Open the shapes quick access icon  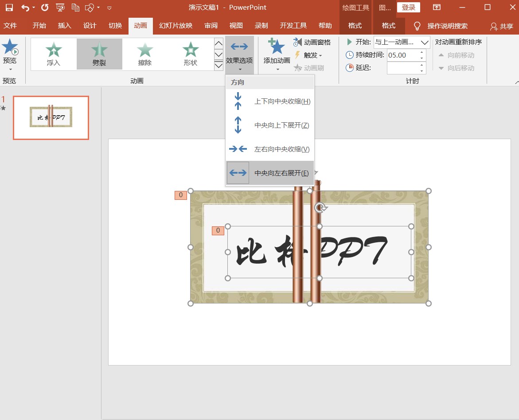point(90,7)
